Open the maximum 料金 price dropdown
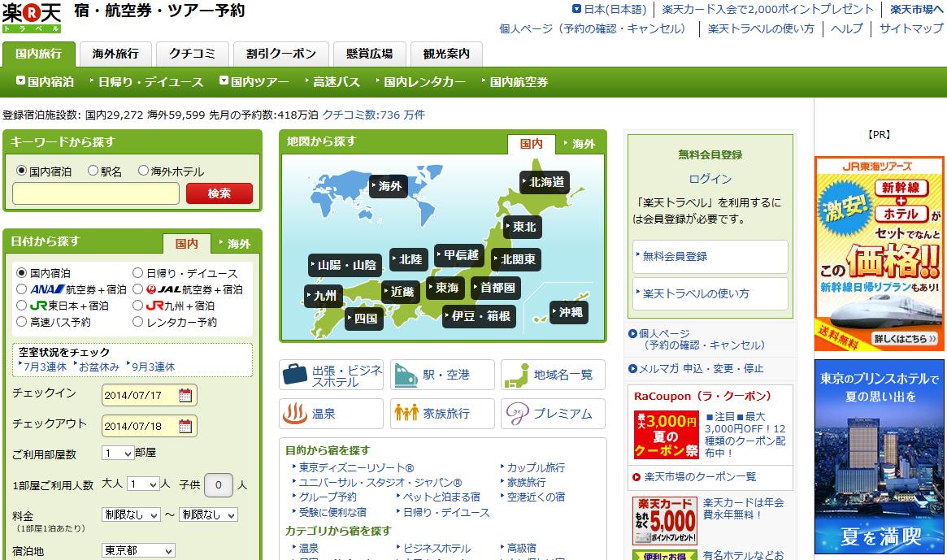This screenshot has height=560, width=947. [x=208, y=514]
